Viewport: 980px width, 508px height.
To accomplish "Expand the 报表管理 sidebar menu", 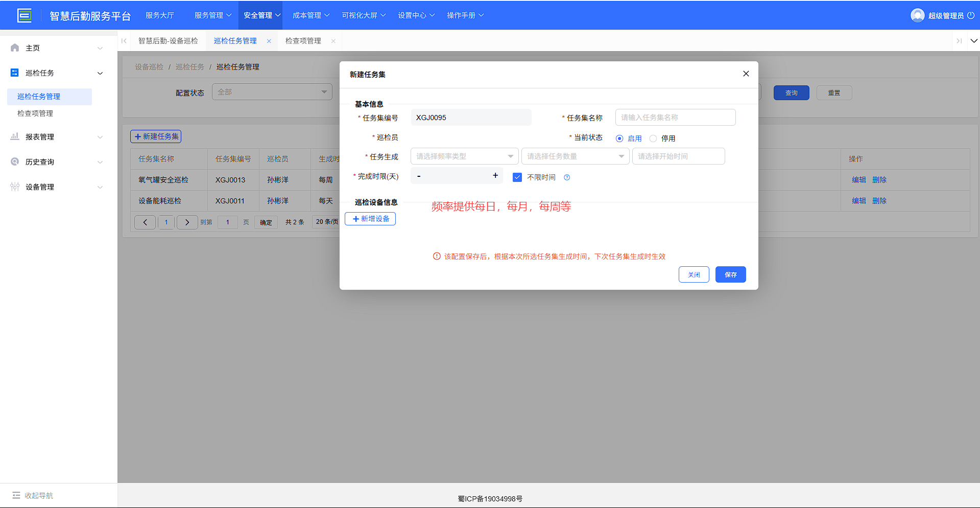I will pos(100,137).
